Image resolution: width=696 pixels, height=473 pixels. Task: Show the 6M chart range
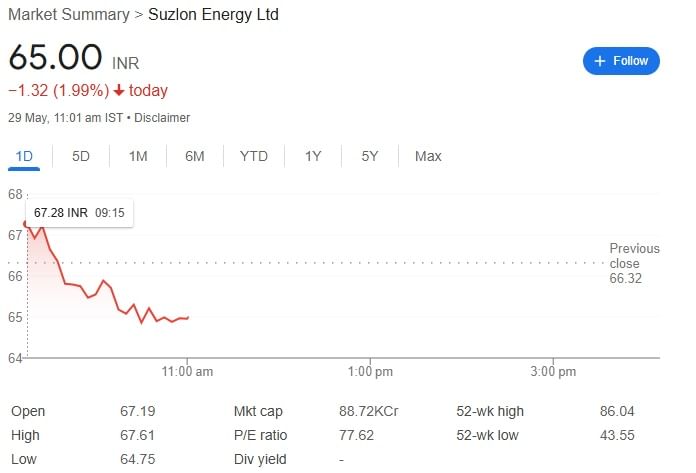click(x=195, y=156)
